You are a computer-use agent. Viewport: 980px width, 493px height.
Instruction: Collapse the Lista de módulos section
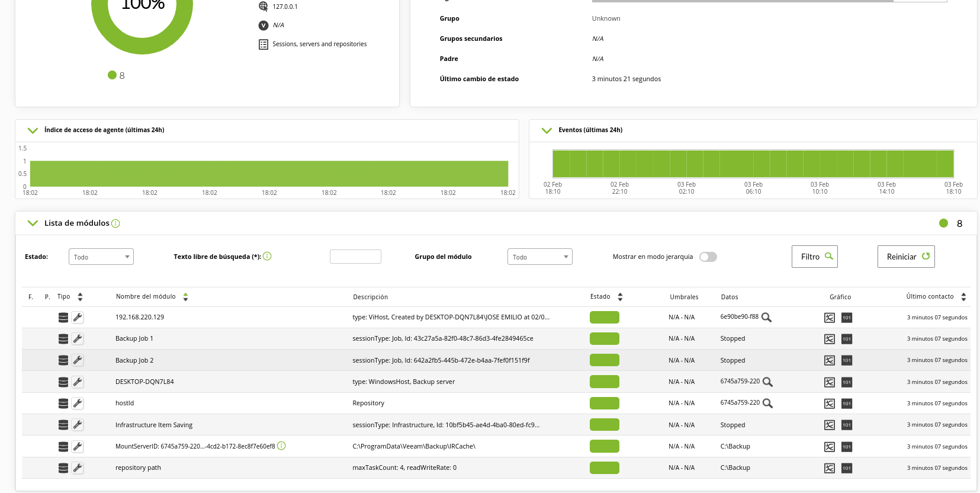click(33, 223)
